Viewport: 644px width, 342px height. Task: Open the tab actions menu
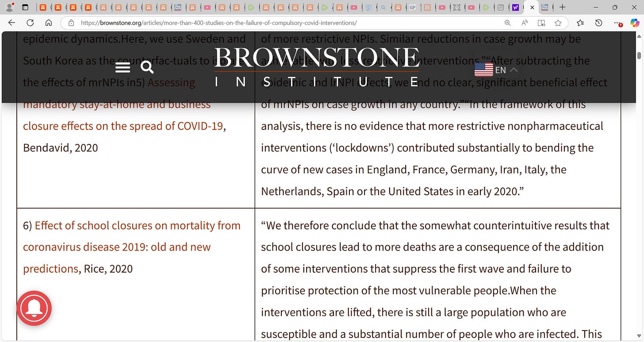pos(25,8)
